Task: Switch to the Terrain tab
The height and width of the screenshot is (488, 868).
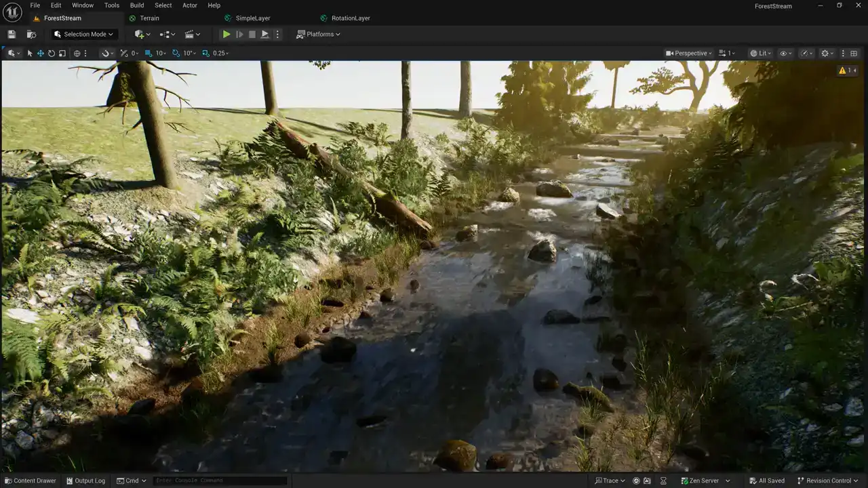Action: pyautogui.click(x=149, y=18)
